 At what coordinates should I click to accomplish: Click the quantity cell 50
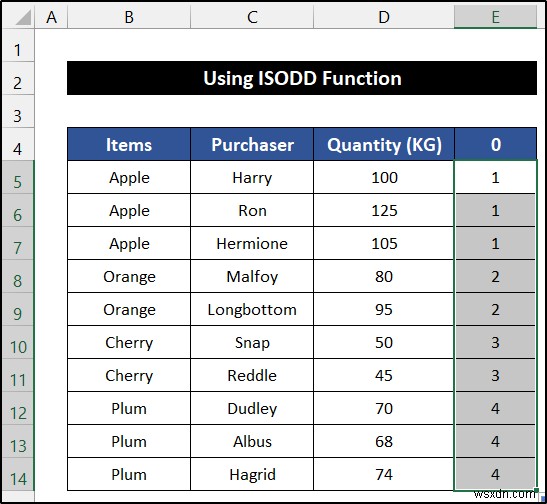[x=384, y=342]
